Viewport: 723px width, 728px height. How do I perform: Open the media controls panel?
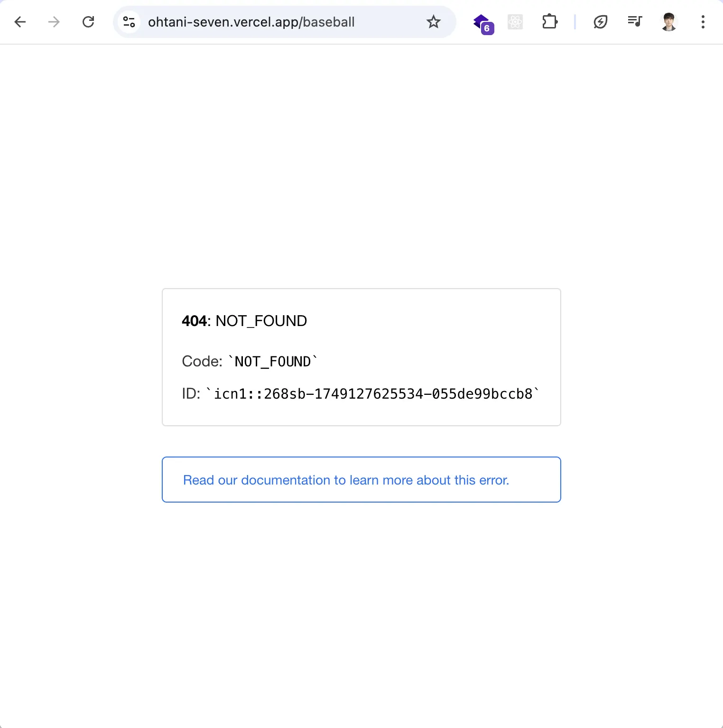[634, 22]
